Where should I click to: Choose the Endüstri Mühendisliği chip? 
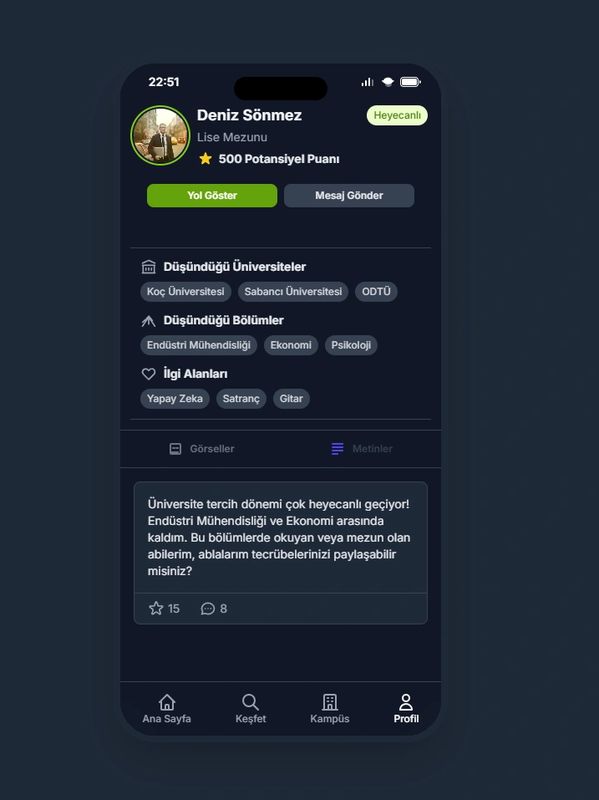(198, 345)
